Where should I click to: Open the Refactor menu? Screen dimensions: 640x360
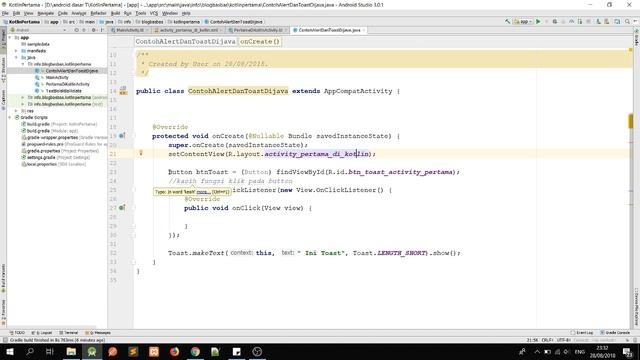pos(98,13)
